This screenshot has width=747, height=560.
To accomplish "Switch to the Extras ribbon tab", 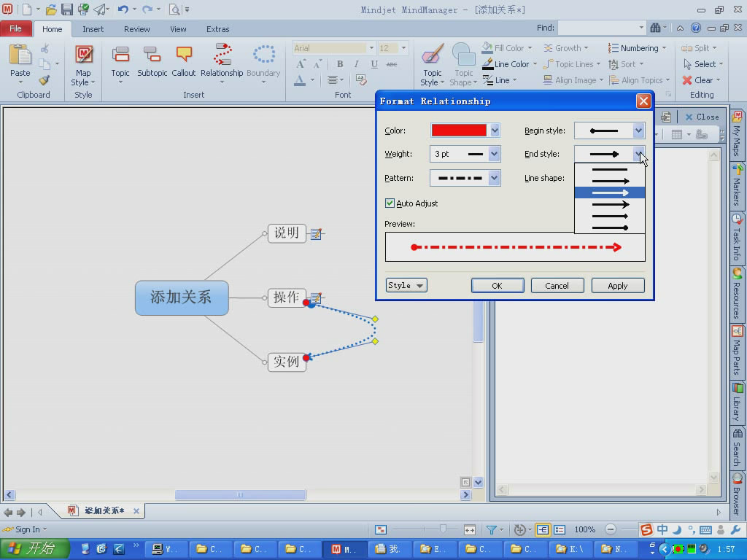I will pos(217,29).
